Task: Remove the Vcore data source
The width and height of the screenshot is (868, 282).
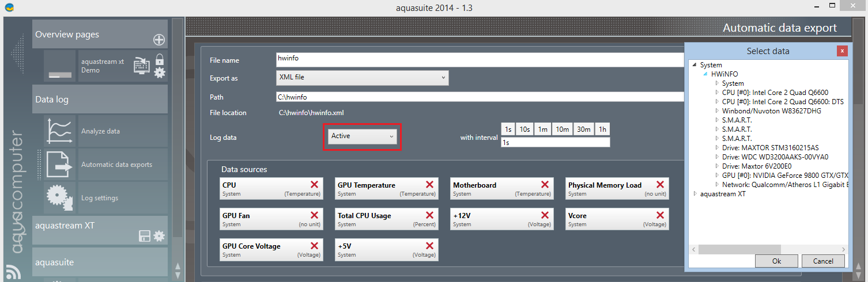Action: [661, 215]
